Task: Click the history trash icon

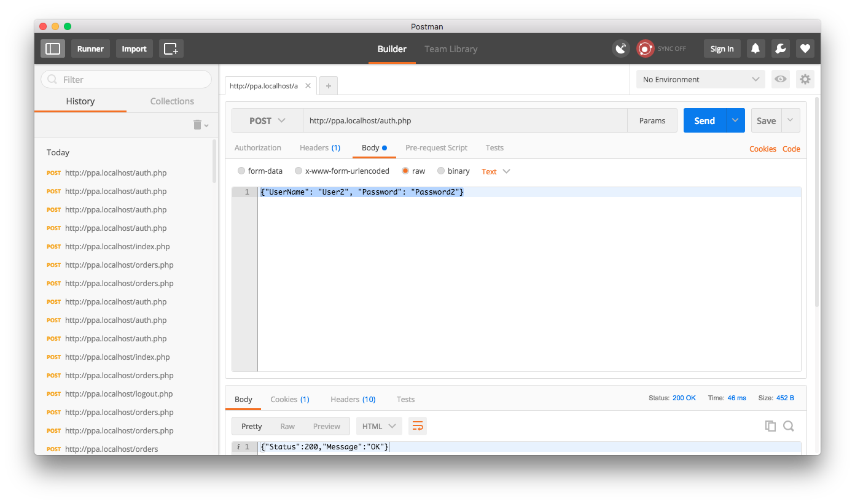Action: coord(197,125)
